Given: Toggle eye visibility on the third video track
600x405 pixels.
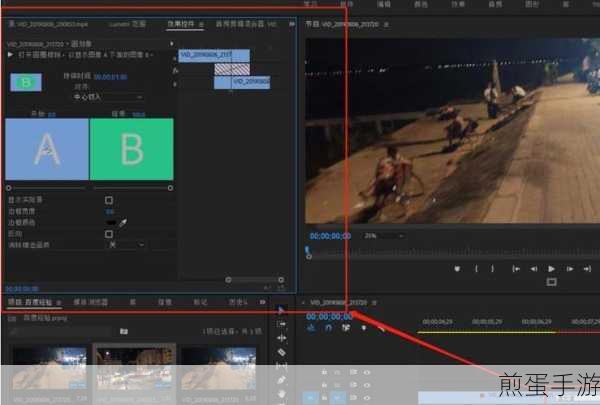Looking at the screenshot, I should [x=367, y=398].
